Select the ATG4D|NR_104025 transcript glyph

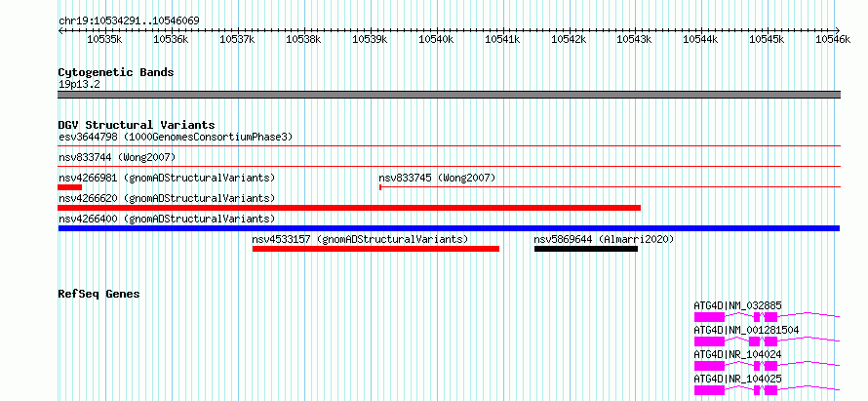tap(768, 390)
